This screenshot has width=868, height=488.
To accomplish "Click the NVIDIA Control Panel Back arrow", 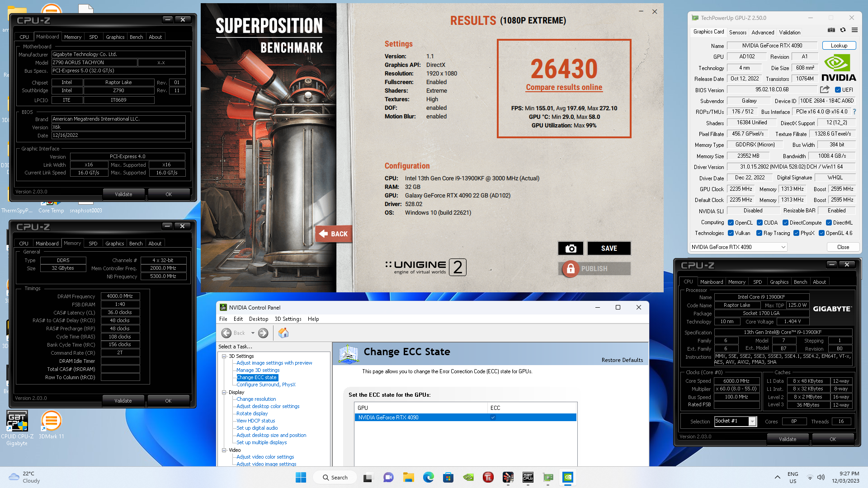I will click(x=226, y=333).
